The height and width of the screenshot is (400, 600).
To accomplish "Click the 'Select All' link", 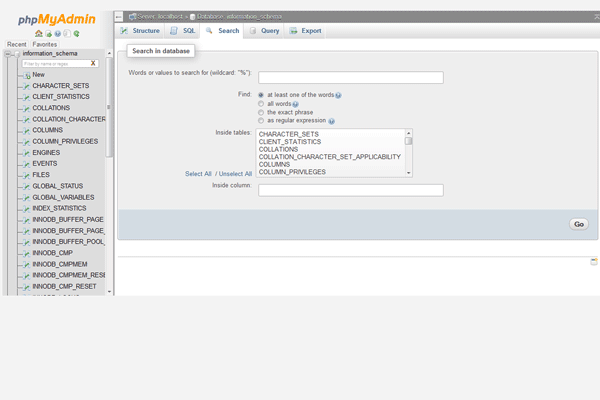I will pos(198,174).
